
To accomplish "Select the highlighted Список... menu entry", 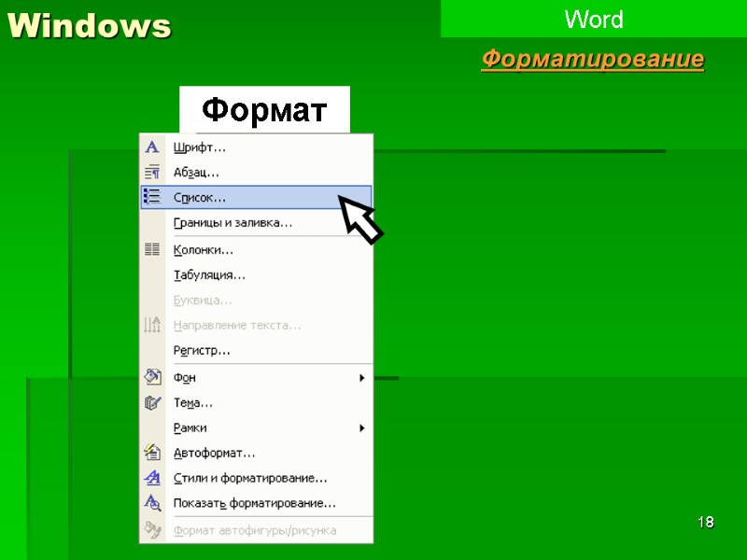I will [x=256, y=197].
